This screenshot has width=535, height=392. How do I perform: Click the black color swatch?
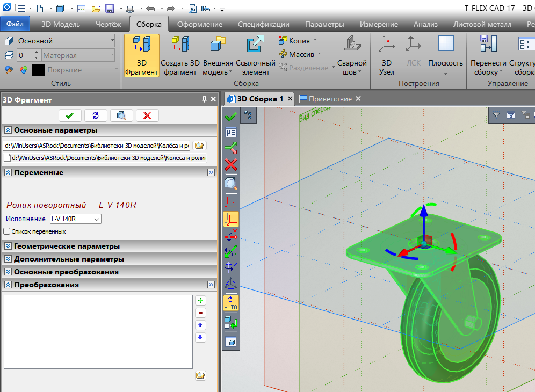(x=38, y=70)
